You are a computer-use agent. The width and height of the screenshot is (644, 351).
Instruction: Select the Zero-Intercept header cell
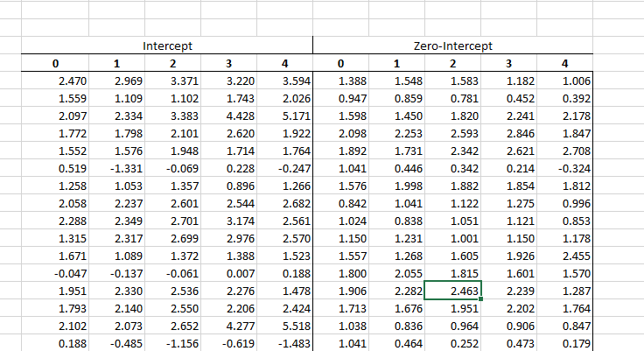pos(453,46)
